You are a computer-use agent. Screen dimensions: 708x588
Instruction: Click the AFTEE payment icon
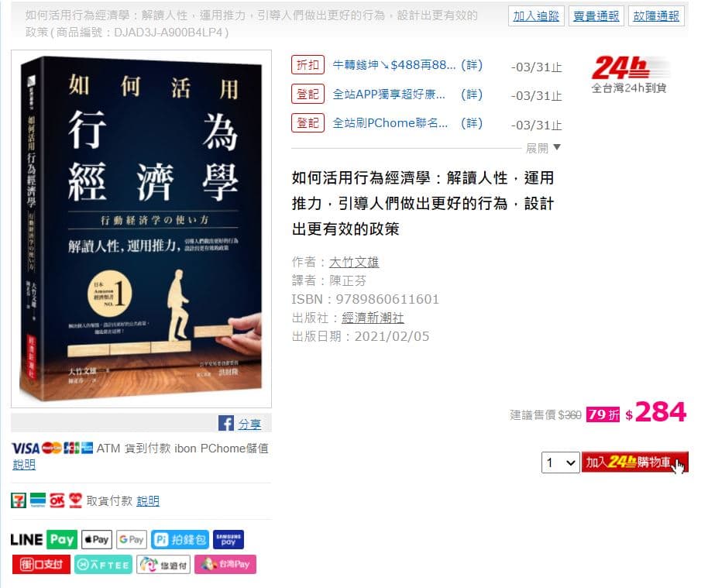click(x=103, y=565)
